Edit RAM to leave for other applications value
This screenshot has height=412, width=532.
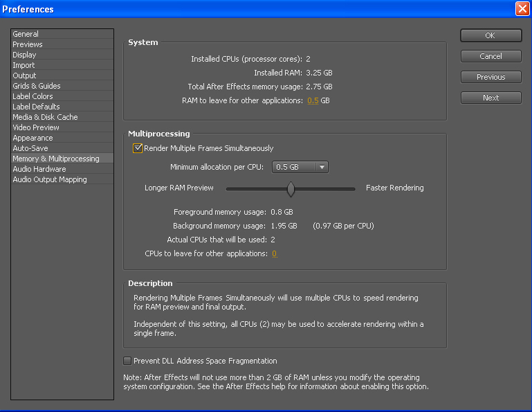[313, 100]
